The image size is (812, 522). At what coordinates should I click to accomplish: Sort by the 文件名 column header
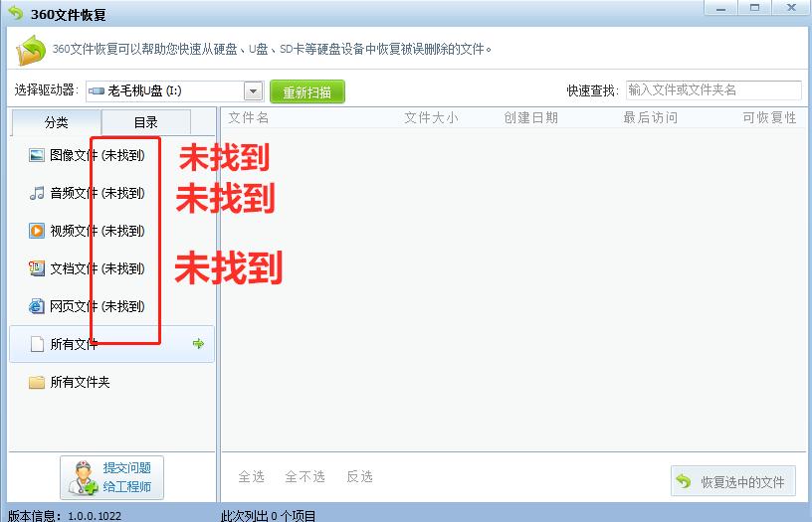(249, 118)
